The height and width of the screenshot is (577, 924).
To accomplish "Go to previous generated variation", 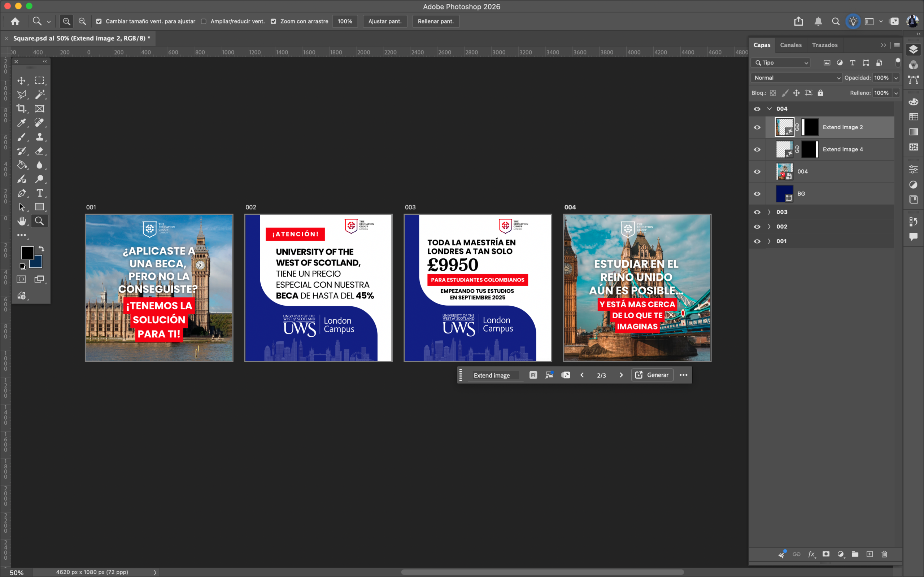I will [x=582, y=375].
